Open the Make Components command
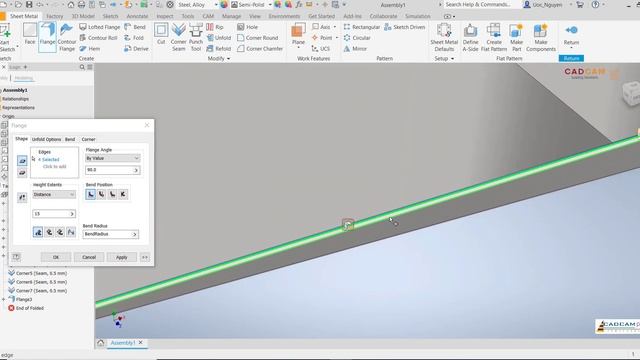This screenshot has width=640, height=360. point(541,38)
